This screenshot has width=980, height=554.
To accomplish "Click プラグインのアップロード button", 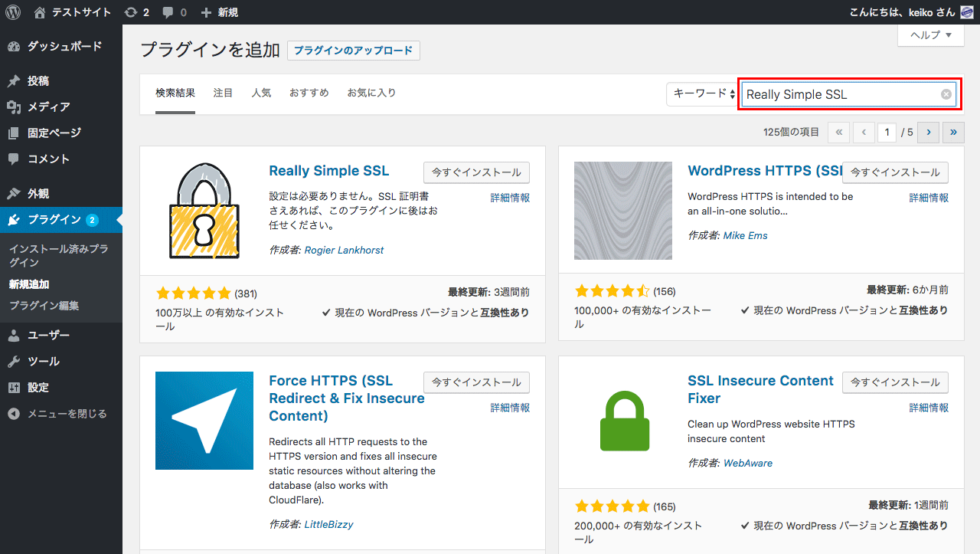I will (354, 51).
